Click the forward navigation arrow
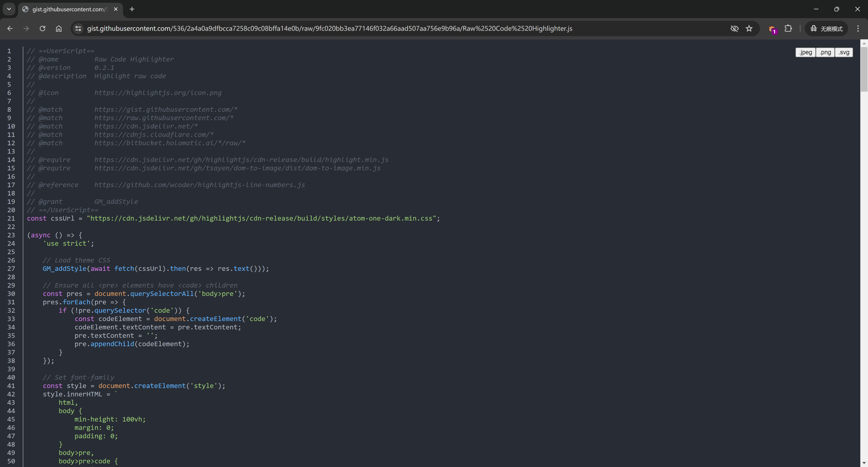This screenshot has height=467, width=868. point(26,29)
